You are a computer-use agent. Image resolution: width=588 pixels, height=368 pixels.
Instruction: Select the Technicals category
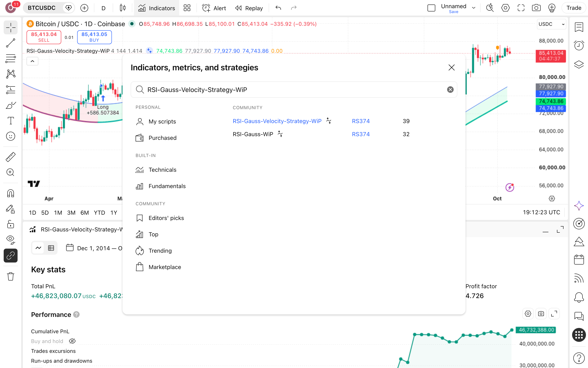click(156, 170)
